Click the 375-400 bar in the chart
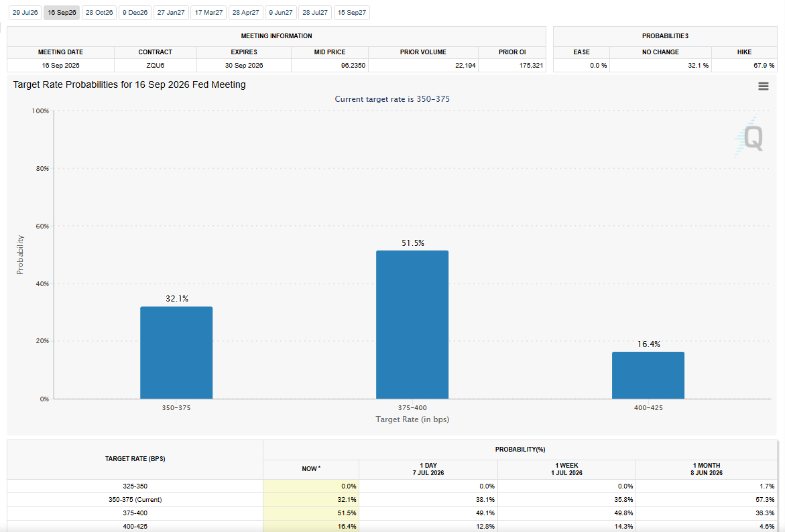Viewport: 785px width, 532px height. pos(412,324)
